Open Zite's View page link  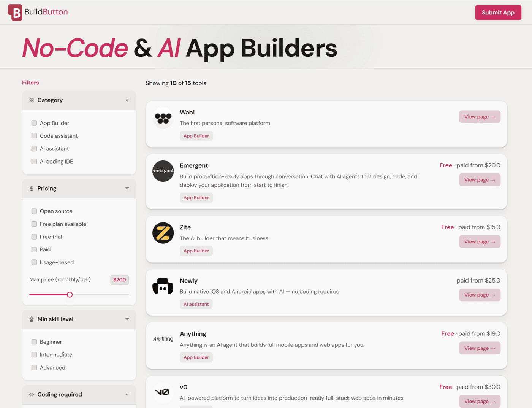point(480,241)
